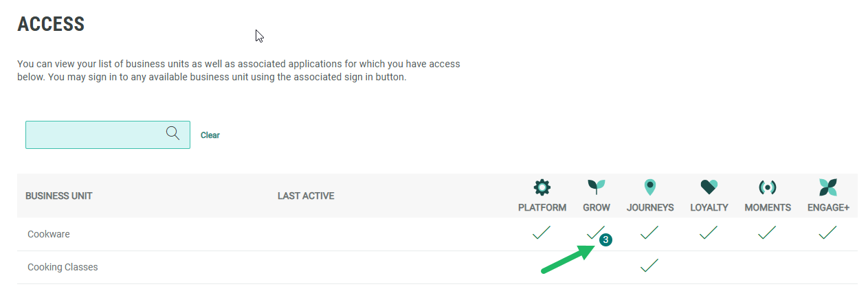Screen dimensions: 868x291
Task: Click the magnifying glass search icon
Action: pyautogui.click(x=173, y=133)
